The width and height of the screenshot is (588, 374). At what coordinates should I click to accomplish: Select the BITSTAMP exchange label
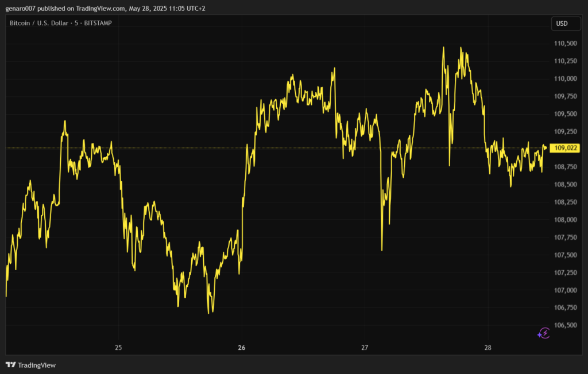[96, 24]
